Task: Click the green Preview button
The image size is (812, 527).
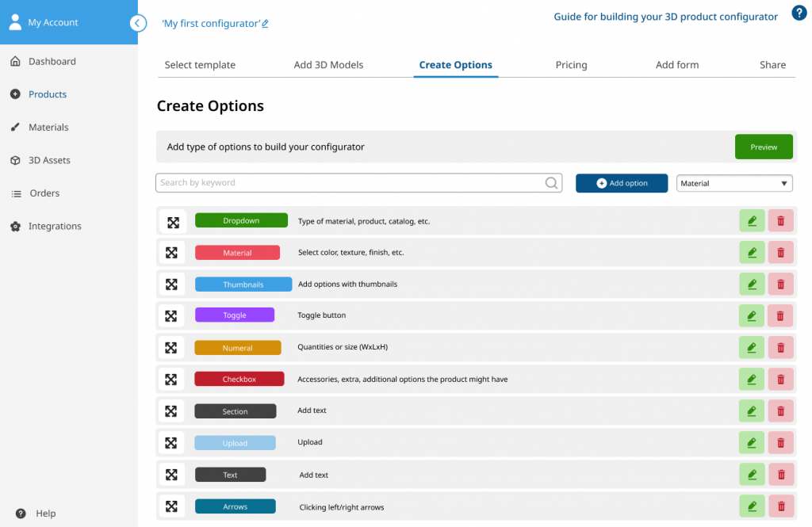Action: 764,147
